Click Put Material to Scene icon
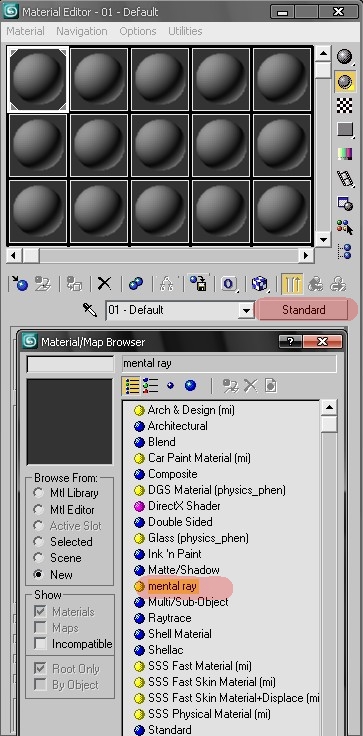 point(43,284)
